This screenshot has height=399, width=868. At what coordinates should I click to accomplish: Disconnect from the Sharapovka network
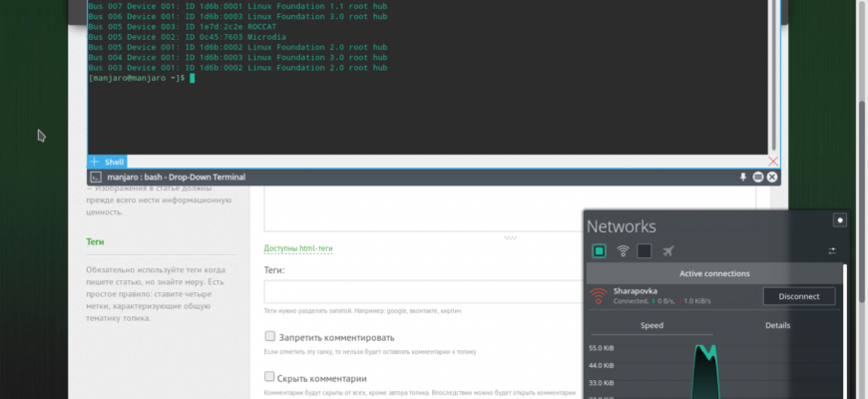click(798, 296)
